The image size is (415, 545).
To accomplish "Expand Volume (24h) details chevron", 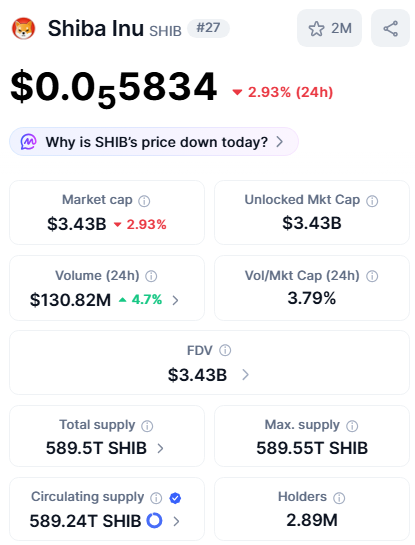I will (x=176, y=300).
